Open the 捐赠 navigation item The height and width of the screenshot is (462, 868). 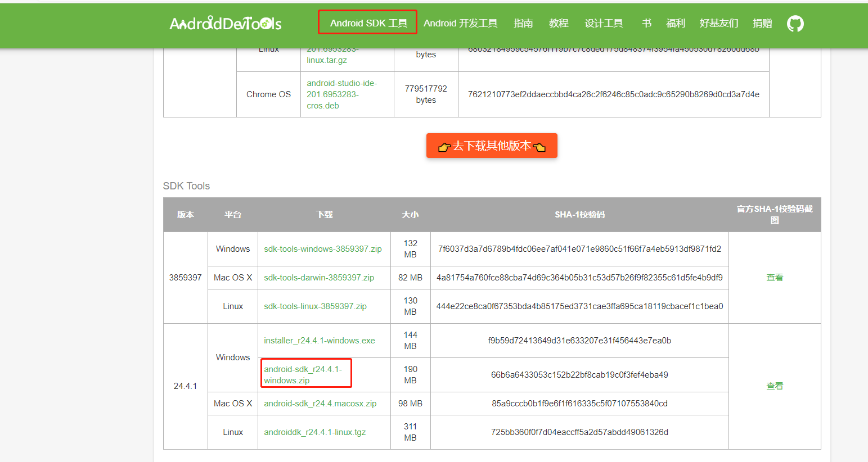coord(762,23)
